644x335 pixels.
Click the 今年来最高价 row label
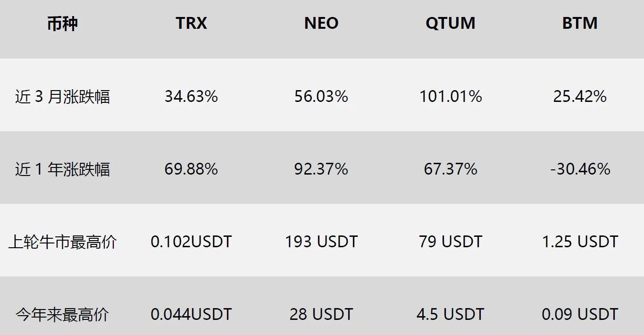click(62, 314)
